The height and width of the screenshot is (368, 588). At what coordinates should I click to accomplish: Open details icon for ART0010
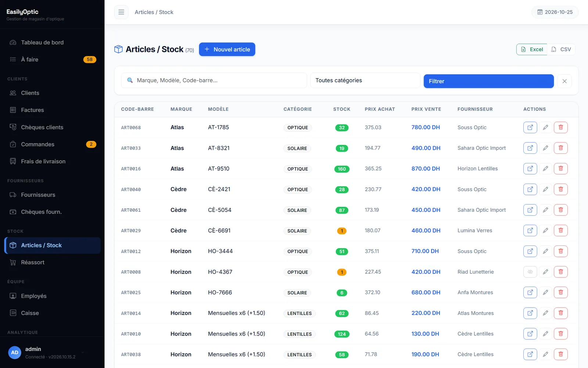(x=530, y=334)
